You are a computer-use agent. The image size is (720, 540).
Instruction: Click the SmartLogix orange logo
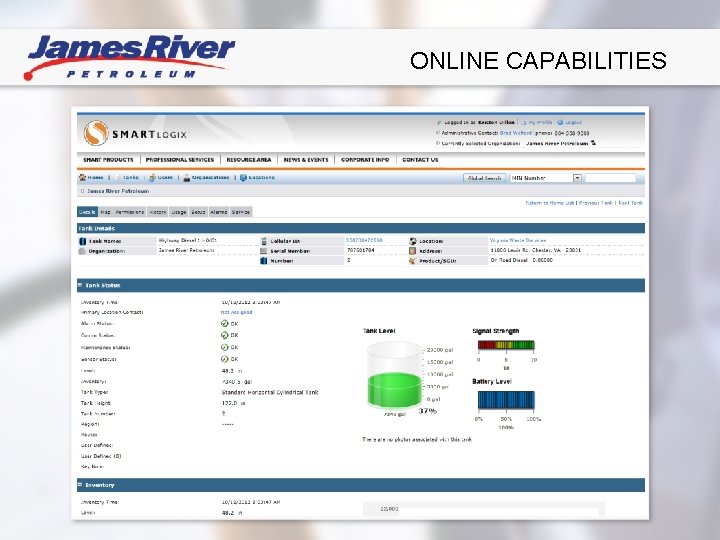(96, 133)
